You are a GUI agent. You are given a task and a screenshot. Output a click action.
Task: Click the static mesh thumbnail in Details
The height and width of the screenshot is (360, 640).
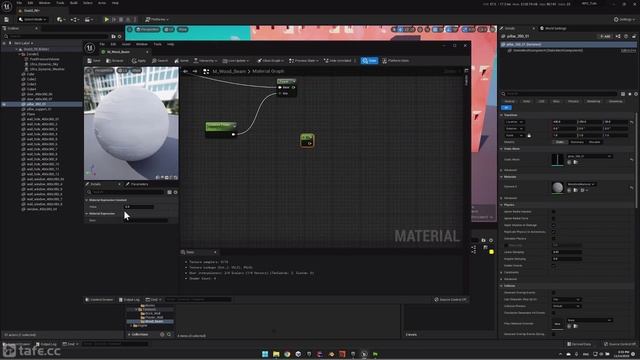557,160
